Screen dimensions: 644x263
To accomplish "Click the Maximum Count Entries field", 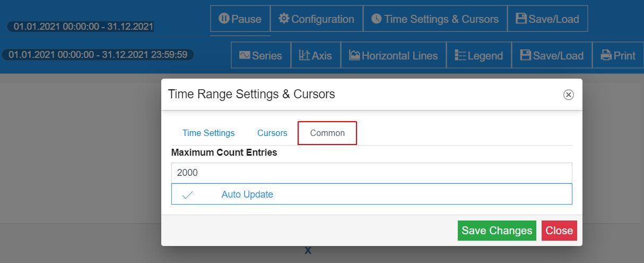I will tap(372, 173).
